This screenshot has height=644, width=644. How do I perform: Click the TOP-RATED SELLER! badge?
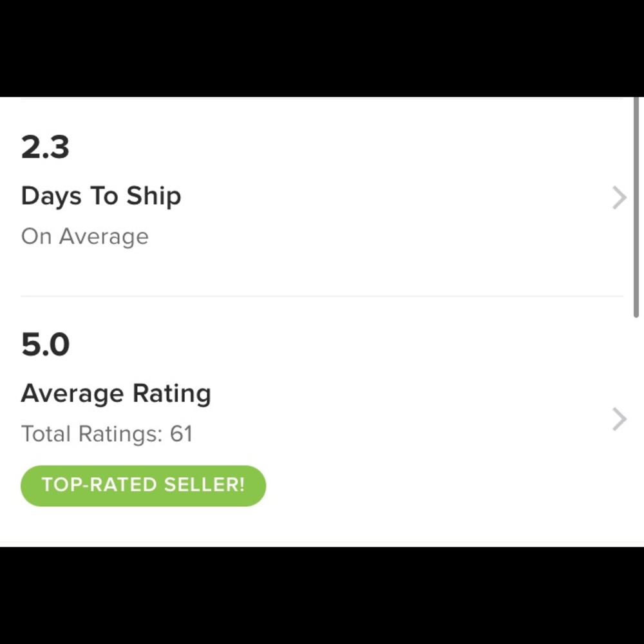coord(143,486)
